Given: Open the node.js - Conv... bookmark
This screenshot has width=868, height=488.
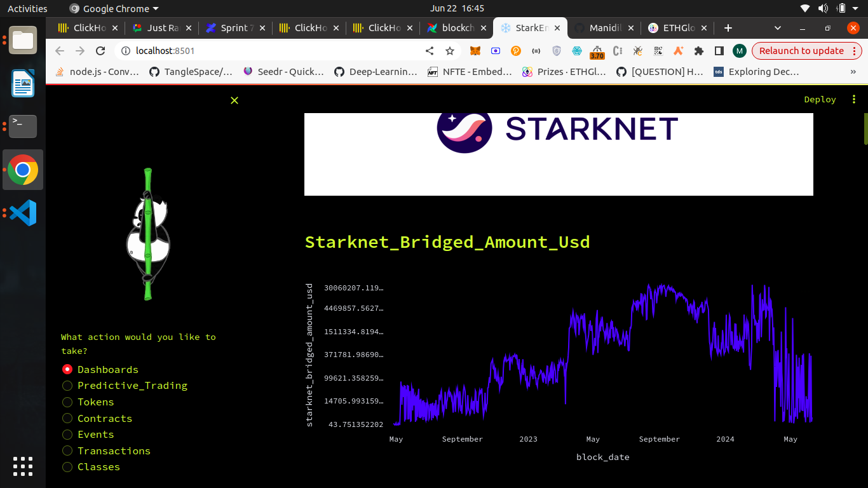Looking at the screenshot, I should tap(97, 72).
